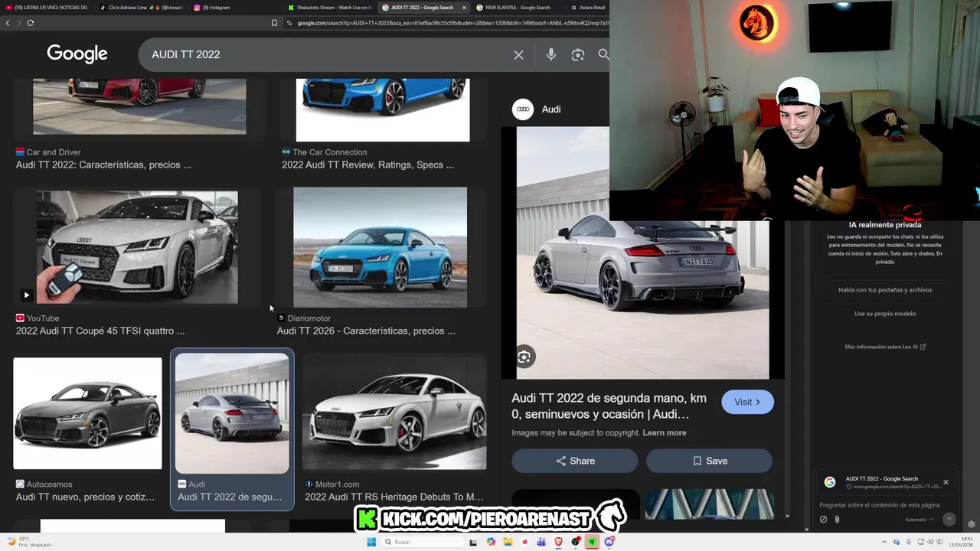Open YouTube Audi TT Coupé 45 TFSI thumbnail
The width and height of the screenshot is (980, 551).
[137, 247]
